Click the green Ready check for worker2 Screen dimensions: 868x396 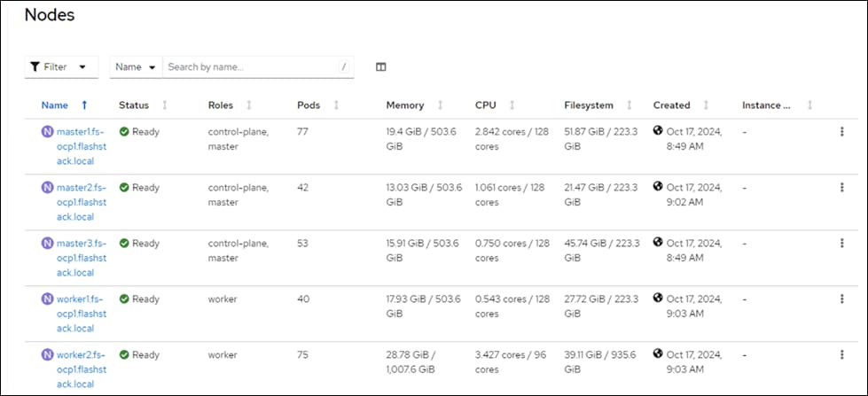124,355
